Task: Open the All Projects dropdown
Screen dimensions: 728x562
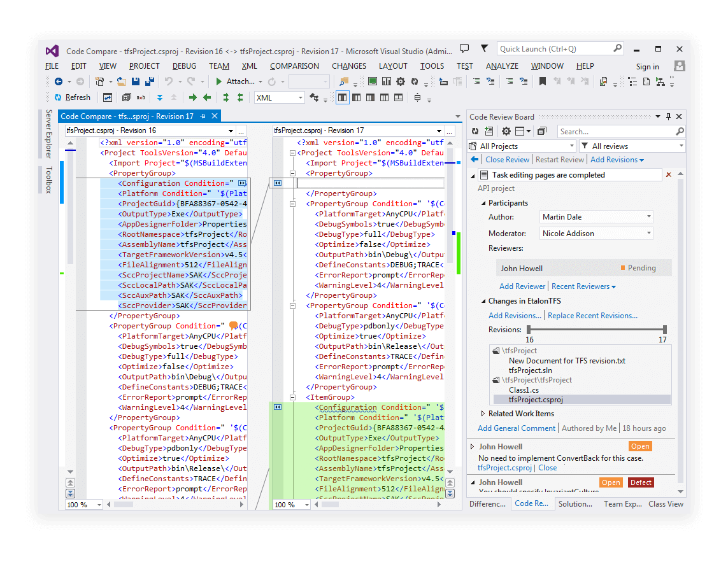Action: coord(522,146)
